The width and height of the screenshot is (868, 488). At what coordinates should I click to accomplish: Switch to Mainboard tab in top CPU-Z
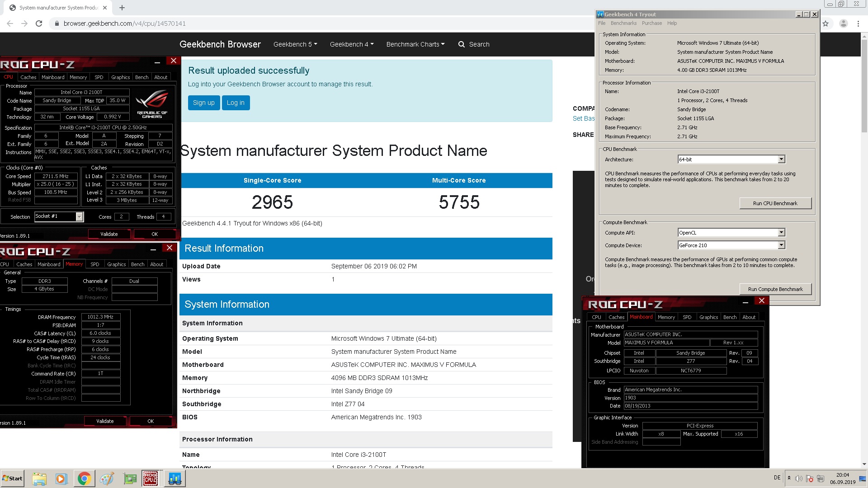tap(53, 77)
